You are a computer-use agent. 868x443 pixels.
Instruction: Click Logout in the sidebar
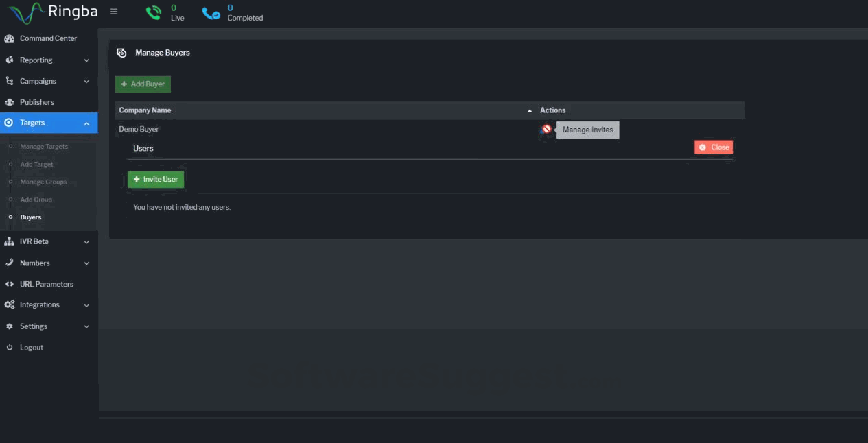pyautogui.click(x=31, y=348)
